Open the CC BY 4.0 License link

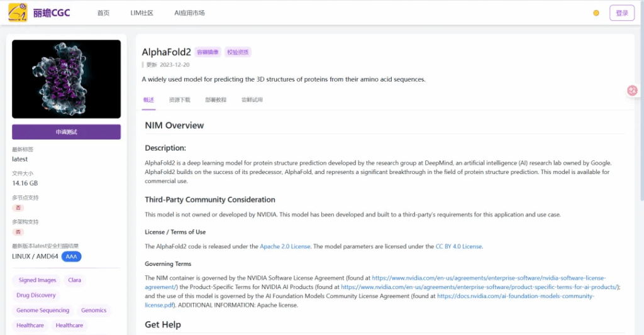(458, 246)
